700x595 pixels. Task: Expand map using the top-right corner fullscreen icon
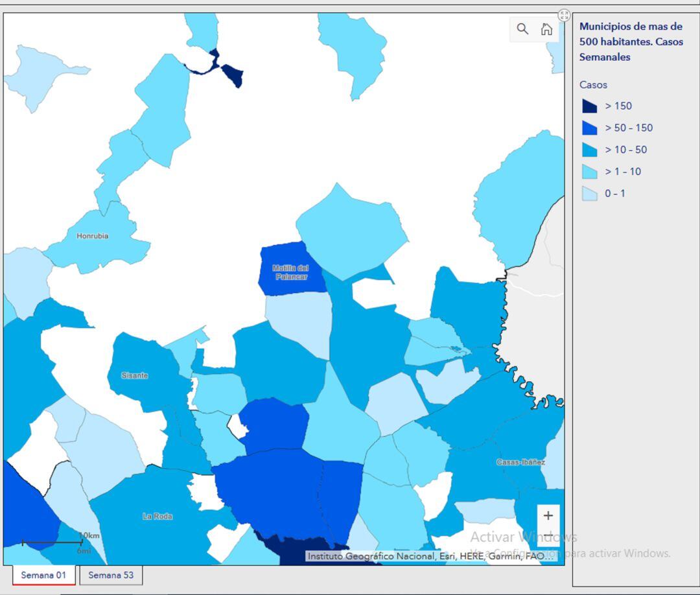point(564,16)
